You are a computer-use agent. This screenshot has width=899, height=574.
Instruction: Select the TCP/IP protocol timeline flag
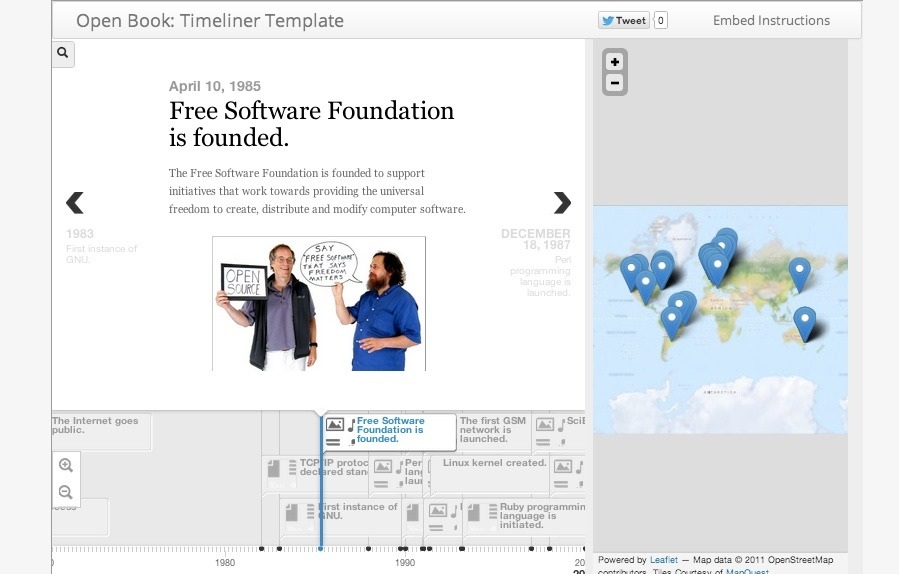pos(315,474)
